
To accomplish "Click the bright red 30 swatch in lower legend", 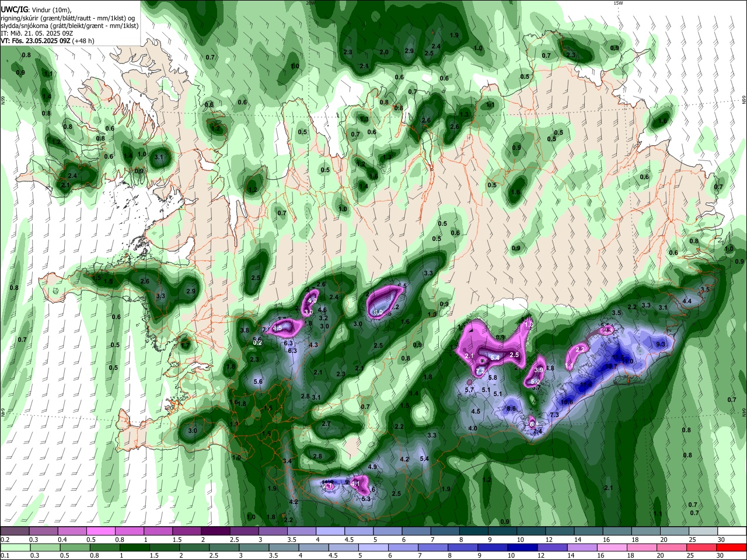I will click(x=732, y=547).
